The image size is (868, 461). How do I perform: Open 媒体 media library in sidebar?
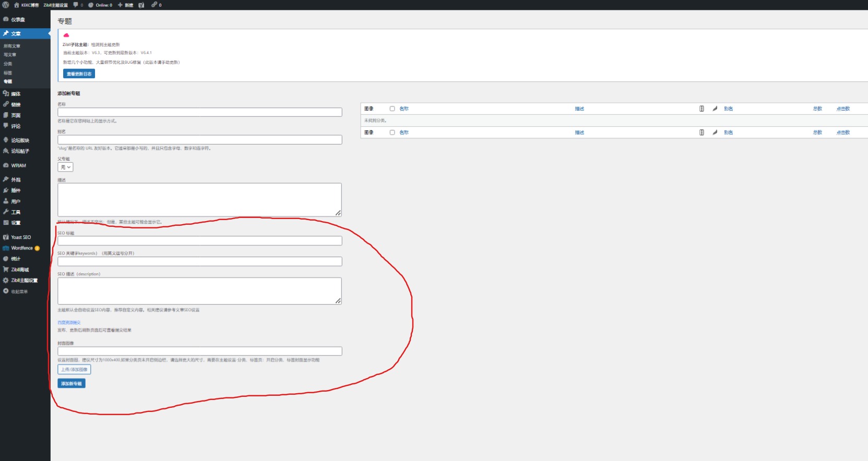click(16, 94)
